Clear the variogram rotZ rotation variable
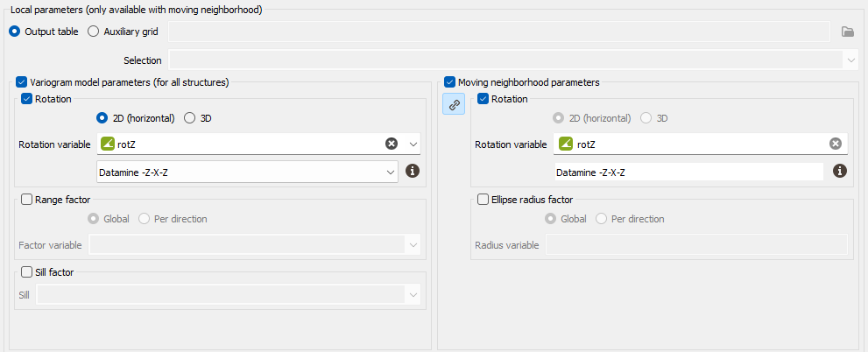Viewport: 868px width, 352px height. pos(392,144)
